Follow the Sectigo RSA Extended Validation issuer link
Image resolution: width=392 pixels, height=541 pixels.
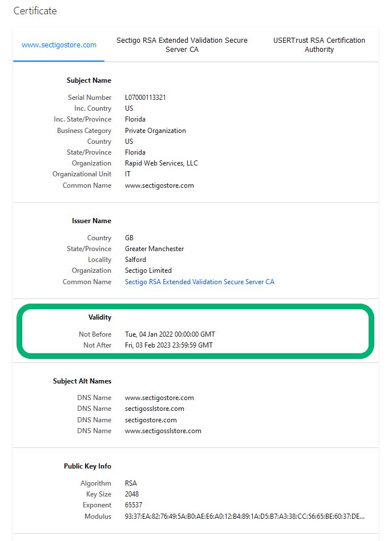point(200,282)
